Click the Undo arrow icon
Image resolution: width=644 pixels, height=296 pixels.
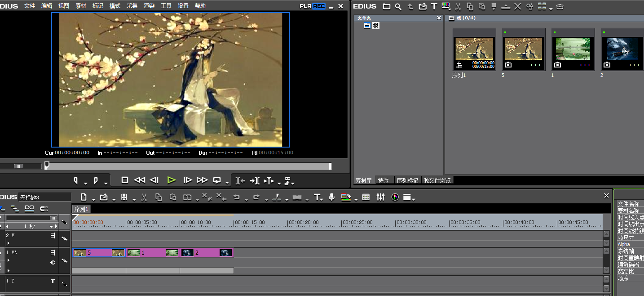tap(237, 197)
